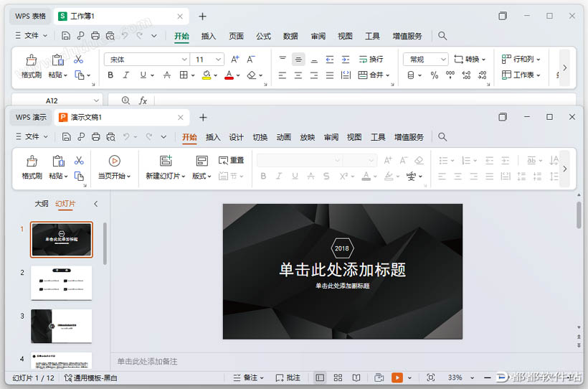
Task: Open 文件 menu in the presentation window
Action: point(32,136)
